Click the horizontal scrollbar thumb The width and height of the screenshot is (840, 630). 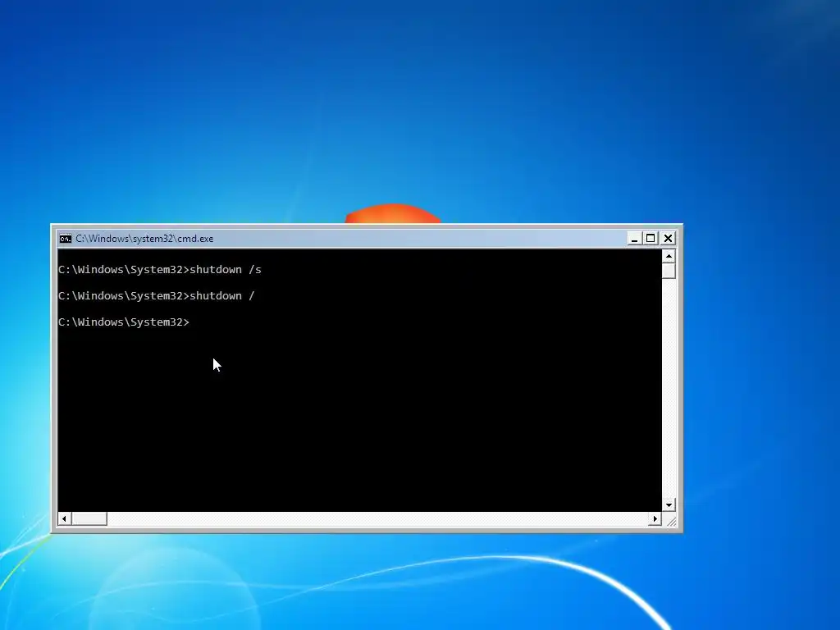(89, 518)
